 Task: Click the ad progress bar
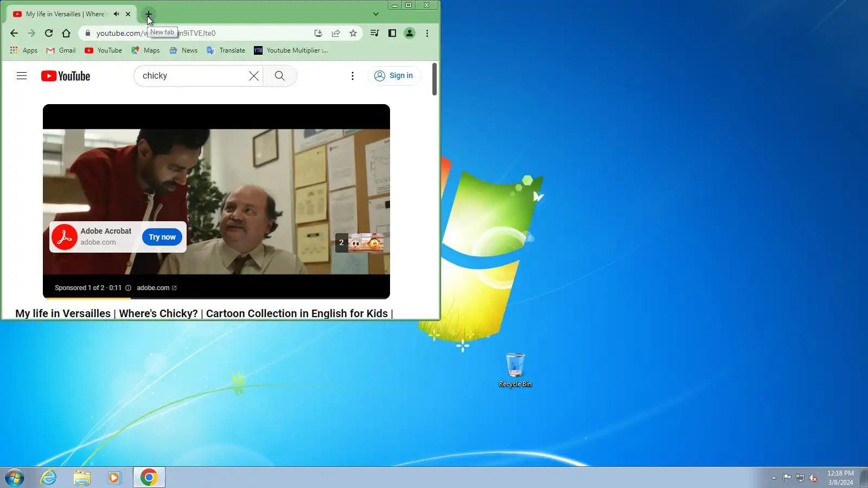point(216,298)
